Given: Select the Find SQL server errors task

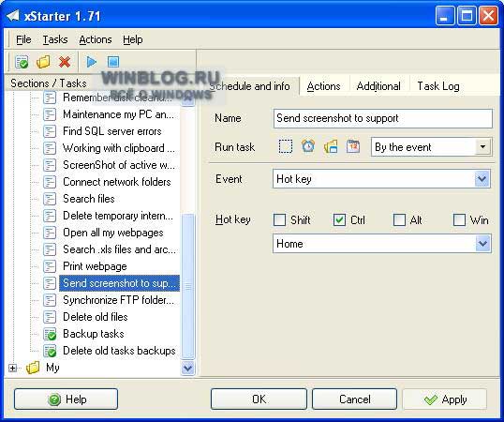Looking at the screenshot, I should click(x=112, y=131).
